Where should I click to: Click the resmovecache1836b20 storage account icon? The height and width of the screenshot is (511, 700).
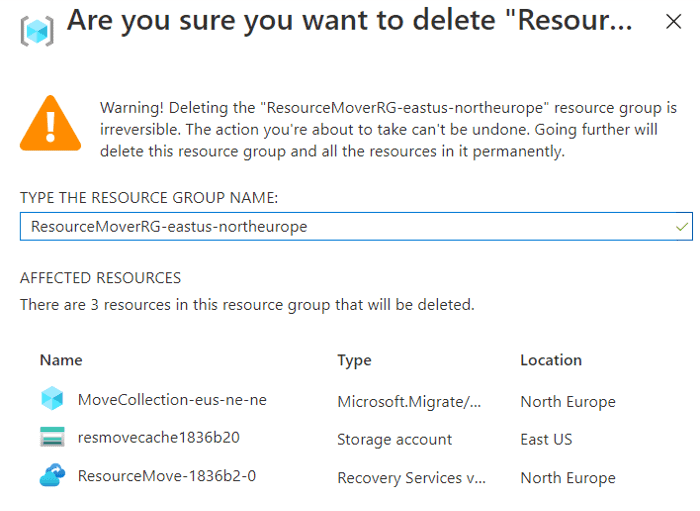tap(52, 436)
